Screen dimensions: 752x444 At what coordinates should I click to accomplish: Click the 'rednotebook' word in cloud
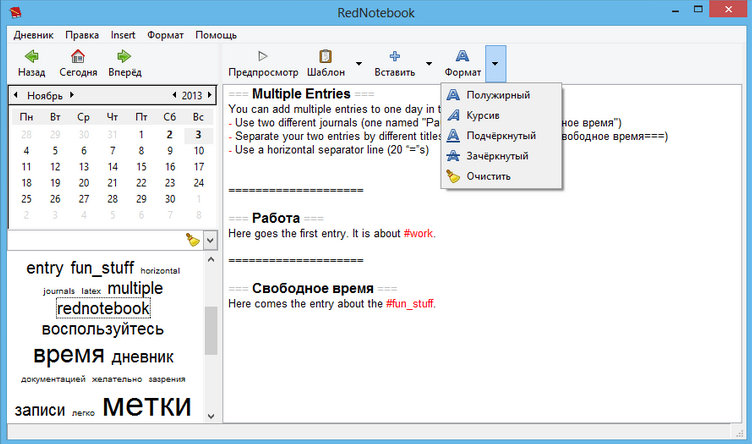coord(103,308)
